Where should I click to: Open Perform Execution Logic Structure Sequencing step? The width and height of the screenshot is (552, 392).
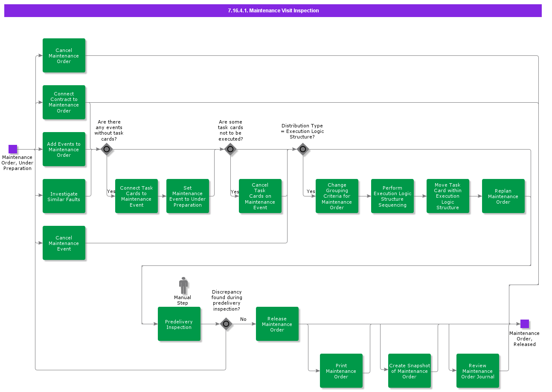[392, 196]
